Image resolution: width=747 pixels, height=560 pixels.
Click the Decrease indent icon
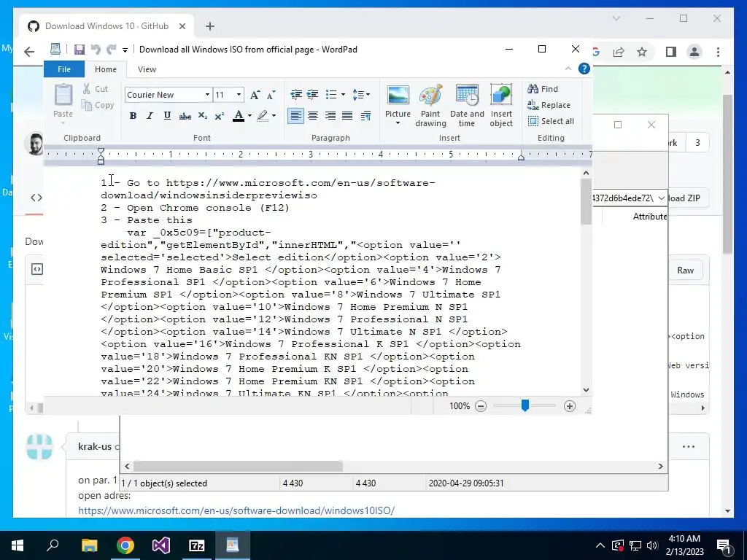click(296, 94)
